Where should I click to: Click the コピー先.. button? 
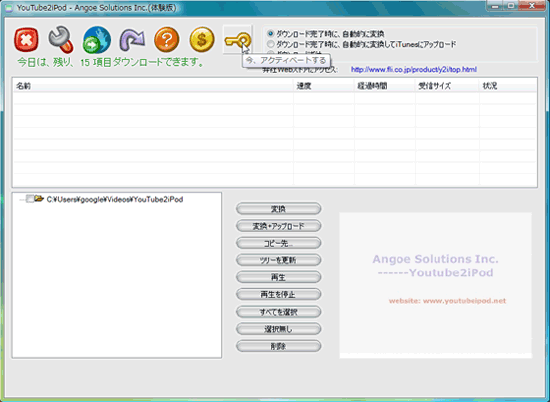tap(279, 243)
